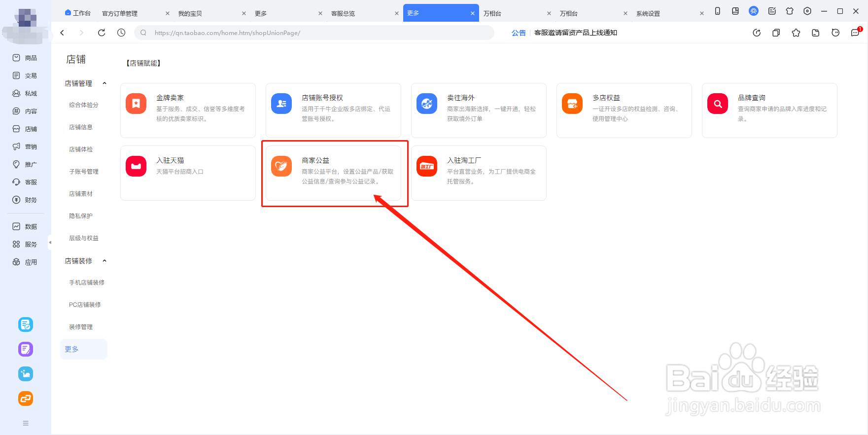The width and height of the screenshot is (868, 435).
Task: Switch to the 系统设置 tab
Action: click(x=648, y=14)
